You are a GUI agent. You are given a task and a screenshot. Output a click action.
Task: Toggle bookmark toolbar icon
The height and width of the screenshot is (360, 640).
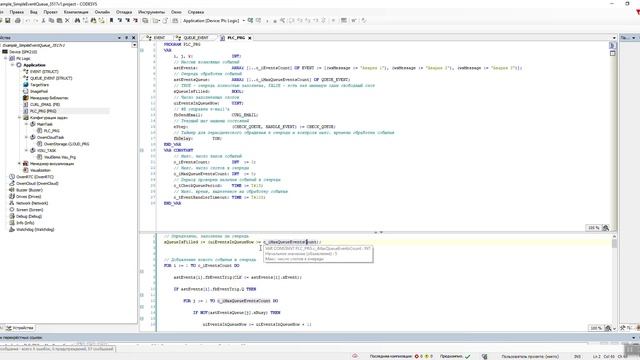coord(111,20)
